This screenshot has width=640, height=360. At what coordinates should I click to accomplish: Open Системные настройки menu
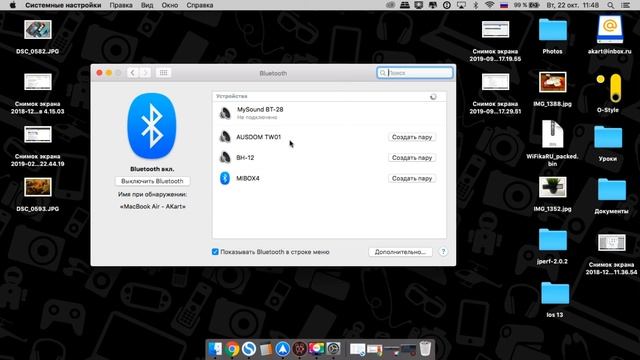63,5
